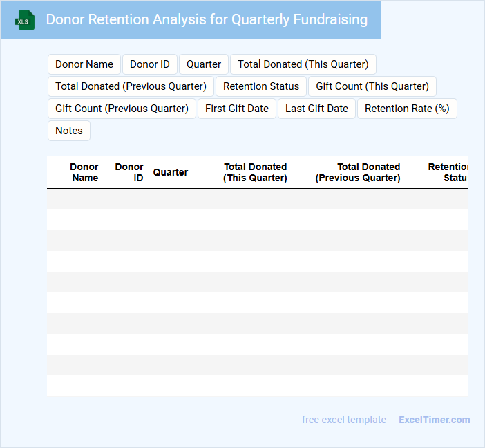Choose the Retention Rate (%) tag
The width and height of the screenshot is (485, 448).
[407, 109]
